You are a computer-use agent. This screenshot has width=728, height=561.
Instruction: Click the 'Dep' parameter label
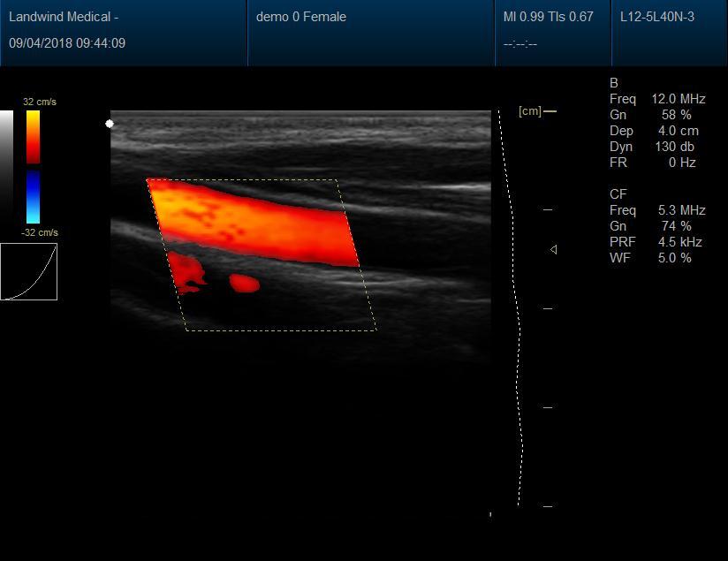pyautogui.click(x=621, y=131)
